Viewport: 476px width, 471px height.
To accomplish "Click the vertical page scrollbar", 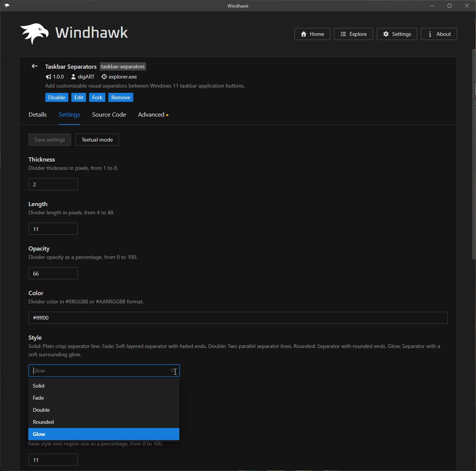I will tap(474, 154).
